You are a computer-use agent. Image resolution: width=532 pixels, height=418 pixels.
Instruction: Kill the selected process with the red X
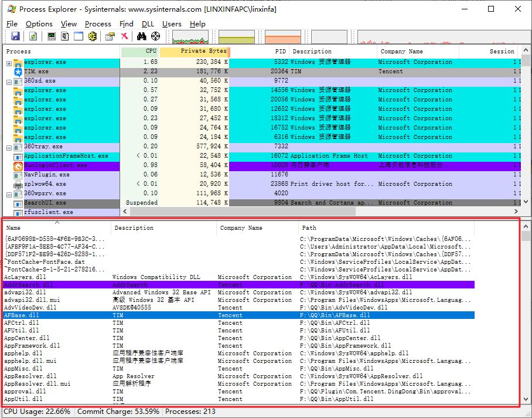[x=124, y=36]
